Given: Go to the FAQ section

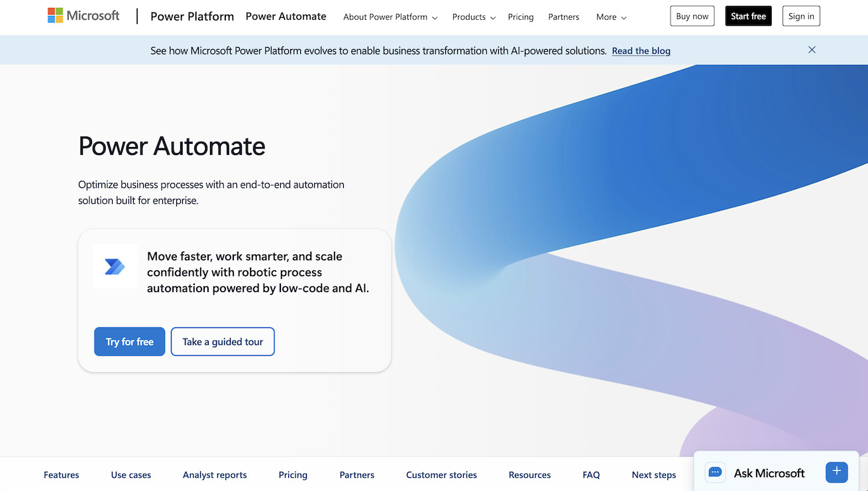Looking at the screenshot, I should [591, 474].
